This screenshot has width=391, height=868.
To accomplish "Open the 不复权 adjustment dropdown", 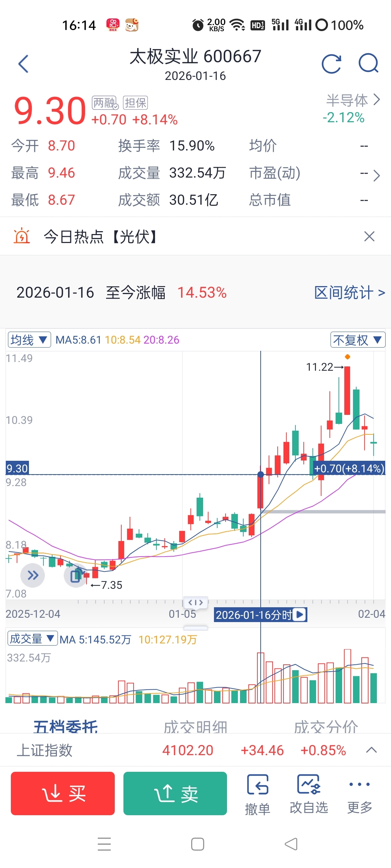I will (358, 340).
